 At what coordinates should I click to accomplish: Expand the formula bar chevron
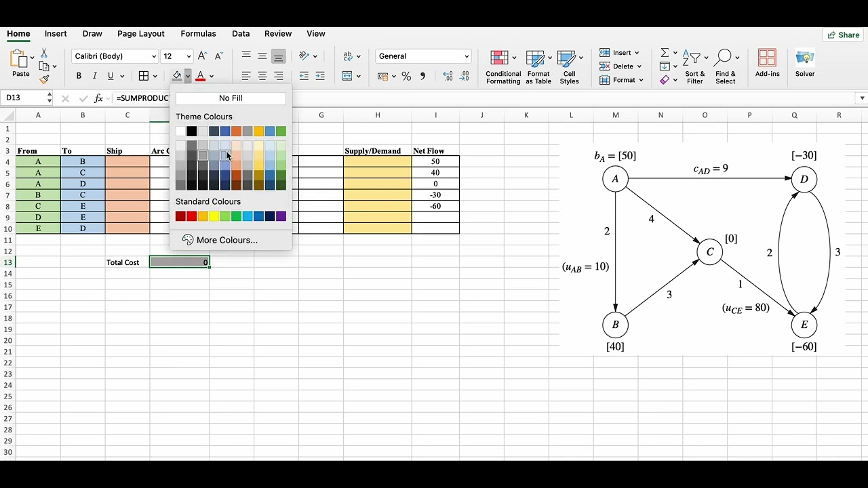point(863,98)
